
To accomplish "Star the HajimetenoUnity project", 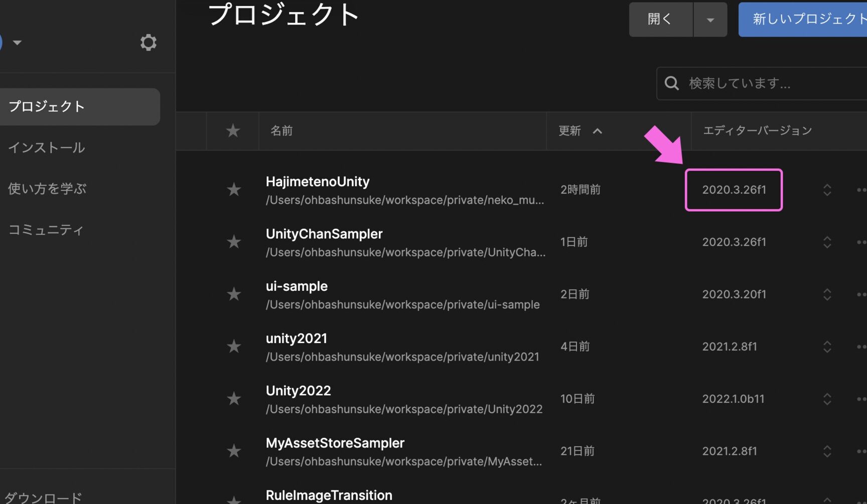I will (x=234, y=190).
